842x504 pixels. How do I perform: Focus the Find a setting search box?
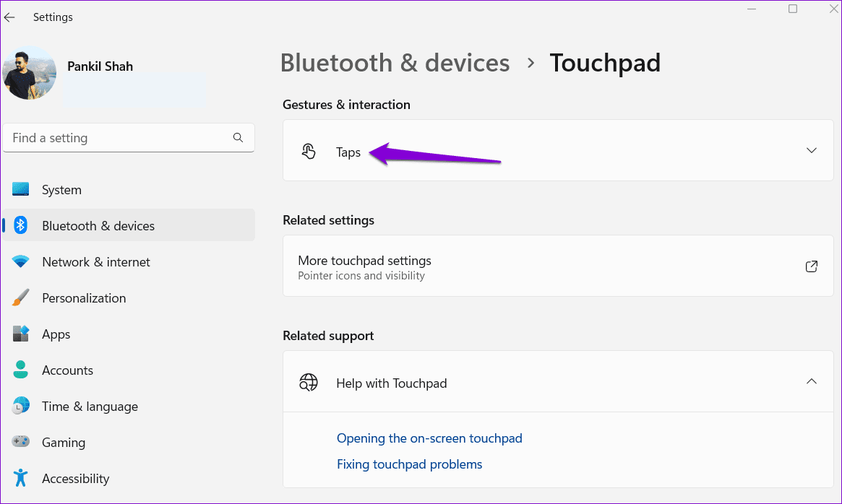click(x=129, y=138)
